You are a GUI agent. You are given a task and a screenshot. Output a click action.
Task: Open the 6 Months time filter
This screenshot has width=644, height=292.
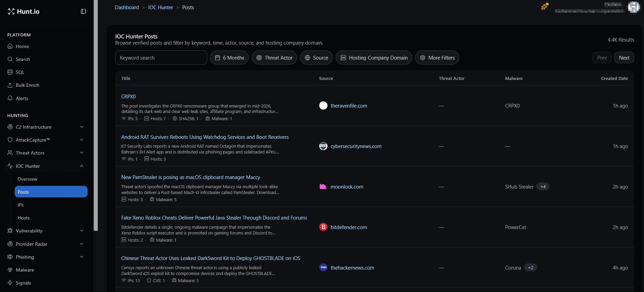pos(229,58)
